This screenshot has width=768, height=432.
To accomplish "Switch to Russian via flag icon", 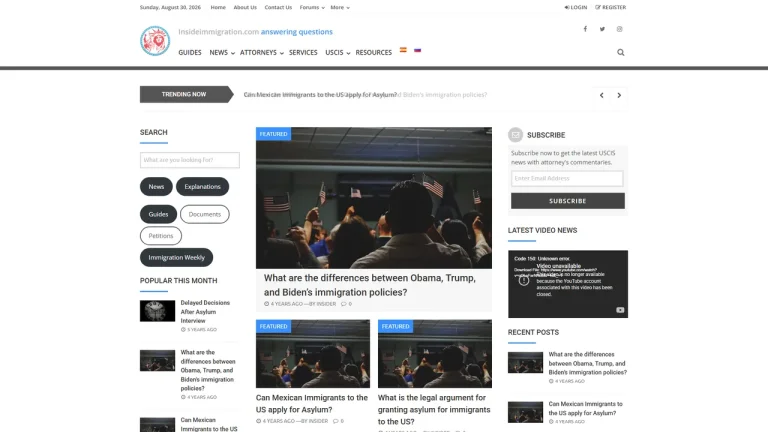I will click(x=417, y=50).
